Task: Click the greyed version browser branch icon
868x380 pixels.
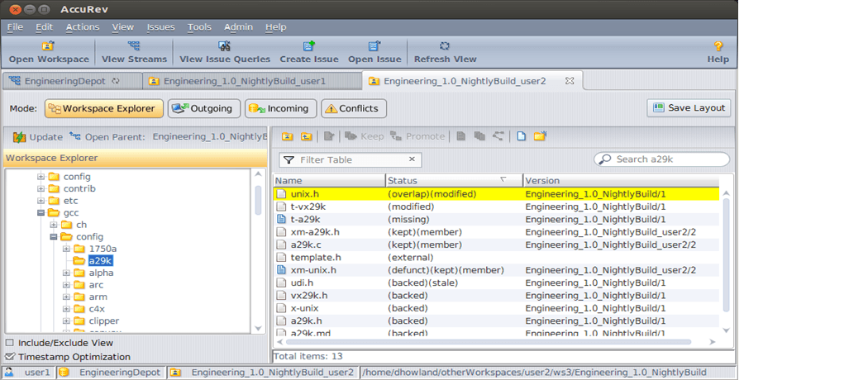Action: coord(498,136)
